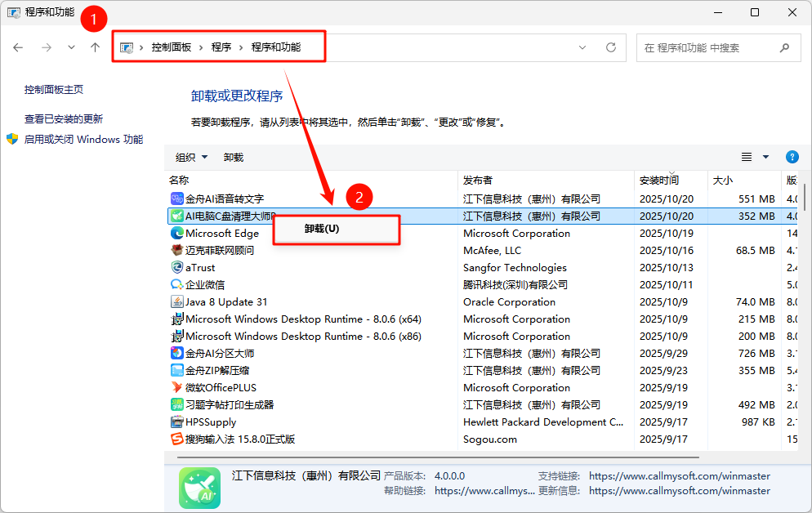Image resolution: width=812 pixels, height=513 pixels.
Task: Expand the address bar history dropdown arrow
Action: click(583, 47)
